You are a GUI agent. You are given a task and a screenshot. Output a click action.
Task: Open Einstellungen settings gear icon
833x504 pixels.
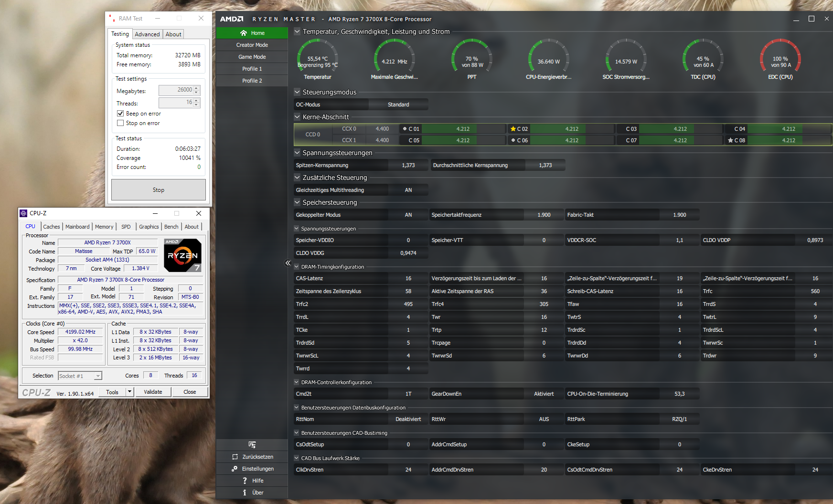click(x=235, y=469)
